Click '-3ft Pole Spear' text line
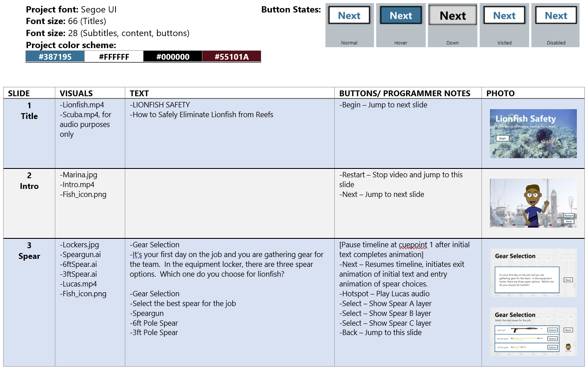Screen dimensions: 588x368 [154, 332]
